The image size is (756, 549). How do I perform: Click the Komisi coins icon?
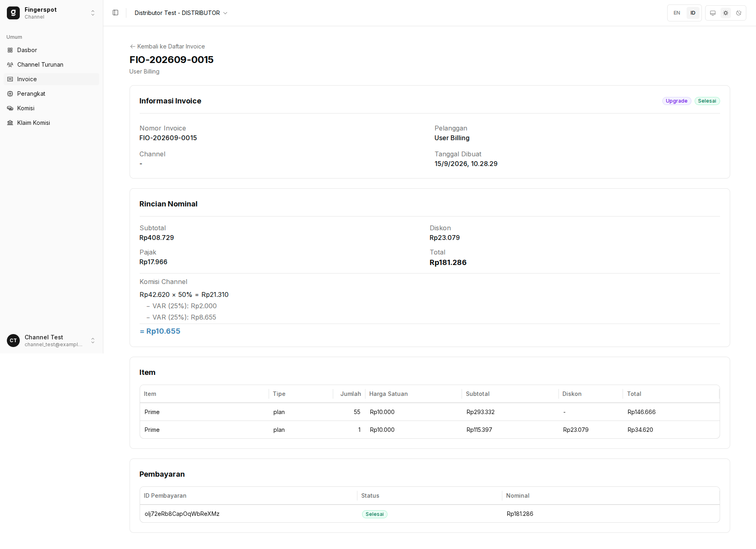pos(10,108)
